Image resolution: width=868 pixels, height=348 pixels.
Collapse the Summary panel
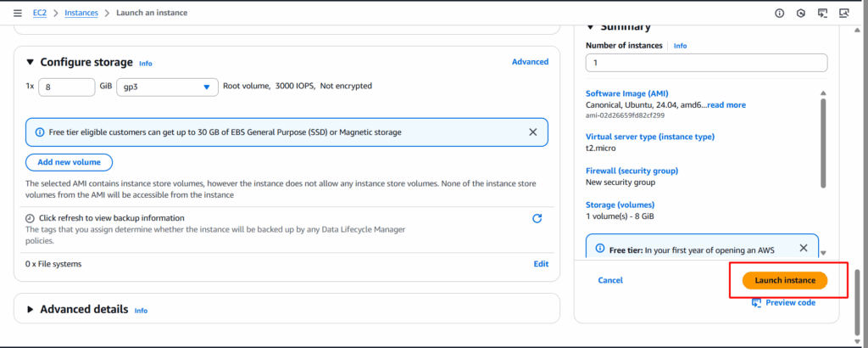591,26
